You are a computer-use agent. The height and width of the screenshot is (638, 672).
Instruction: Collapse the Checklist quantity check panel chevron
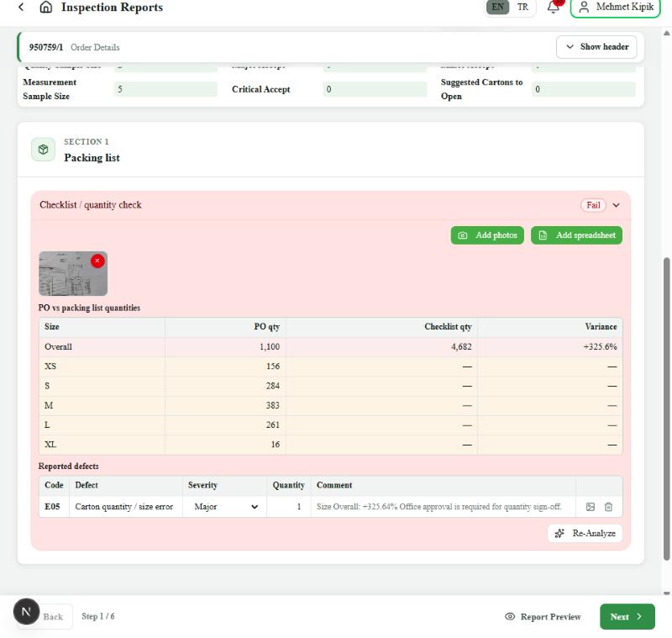[x=616, y=205]
